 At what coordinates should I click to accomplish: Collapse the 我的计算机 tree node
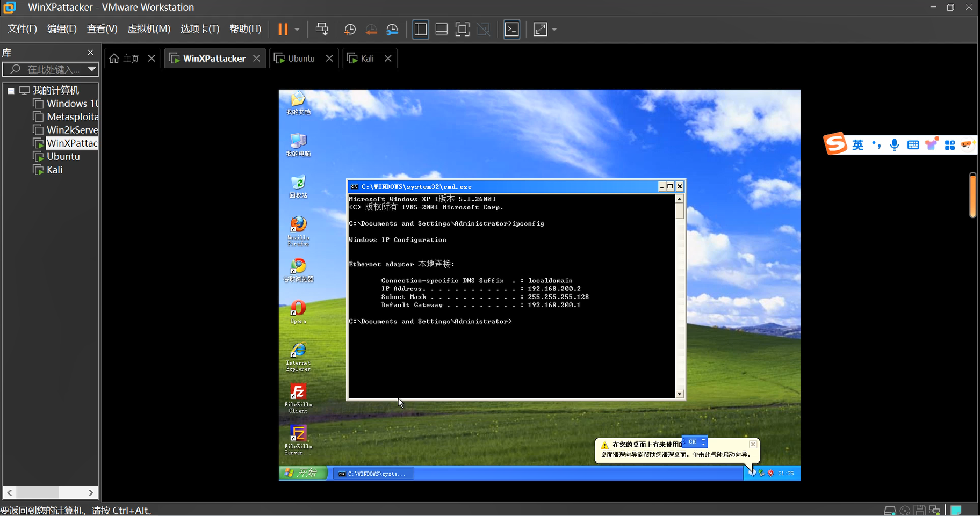click(x=10, y=91)
